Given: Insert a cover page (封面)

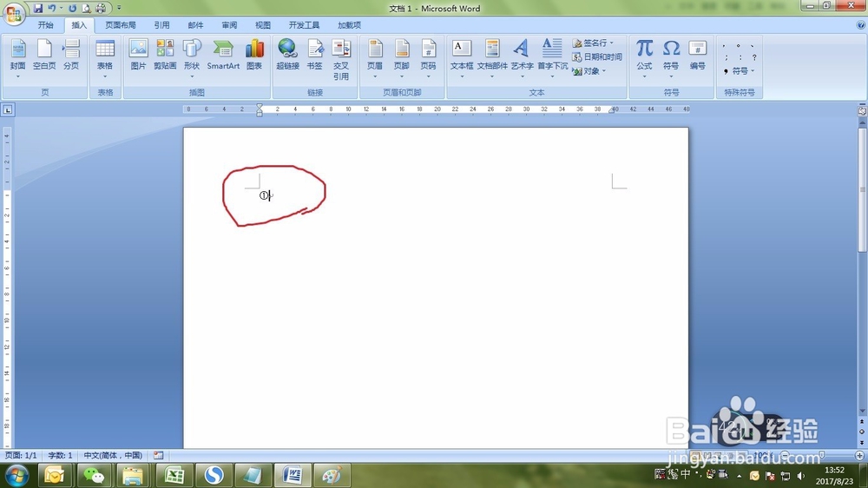Looking at the screenshot, I should 17,59.
